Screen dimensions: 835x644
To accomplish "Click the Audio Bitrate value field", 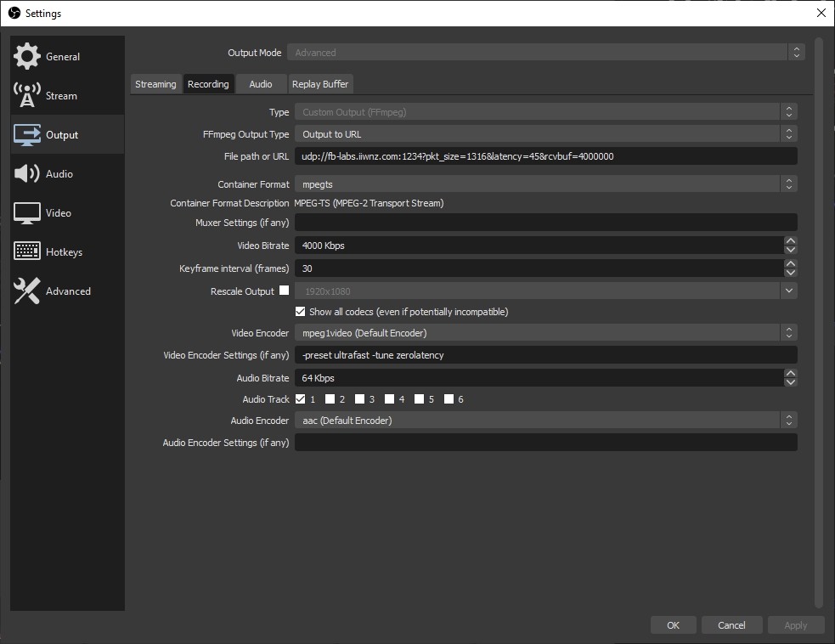I will click(539, 378).
